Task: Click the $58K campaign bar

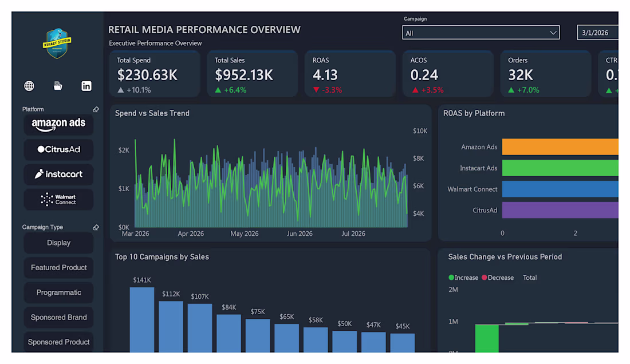Action: (x=316, y=340)
